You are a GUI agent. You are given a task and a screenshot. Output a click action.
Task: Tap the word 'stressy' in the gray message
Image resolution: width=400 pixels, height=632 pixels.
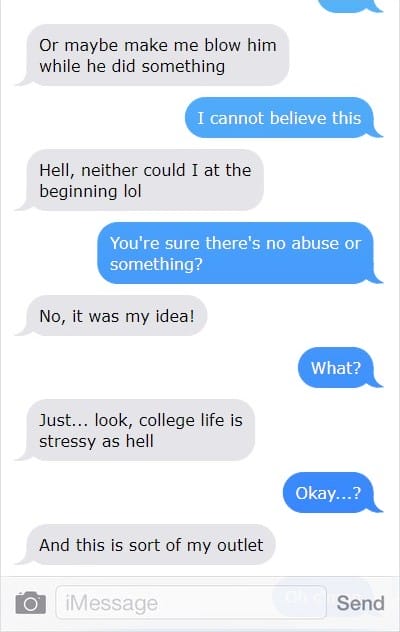68,441
